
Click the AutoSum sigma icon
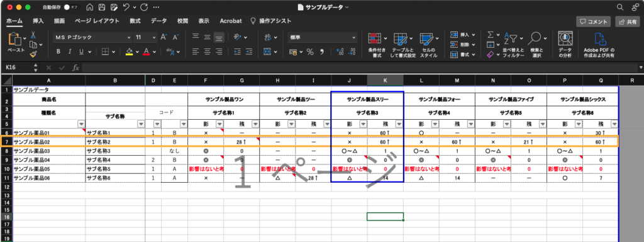point(490,35)
